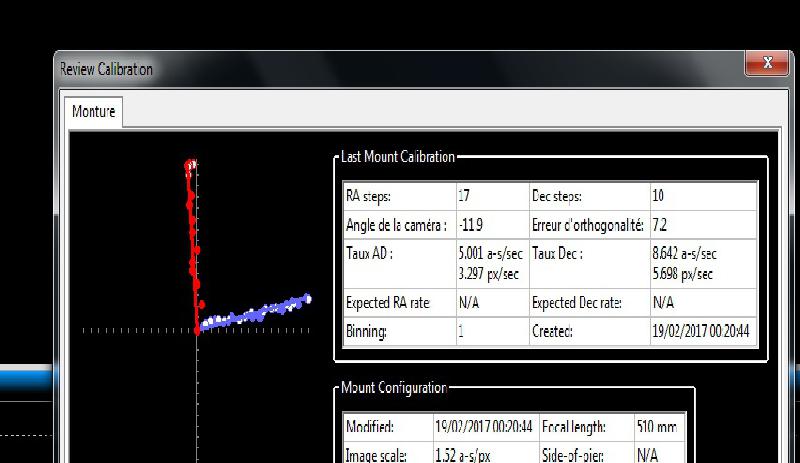The image size is (800, 463).
Task: Click the Mount Configuration group title
Action: point(394,387)
